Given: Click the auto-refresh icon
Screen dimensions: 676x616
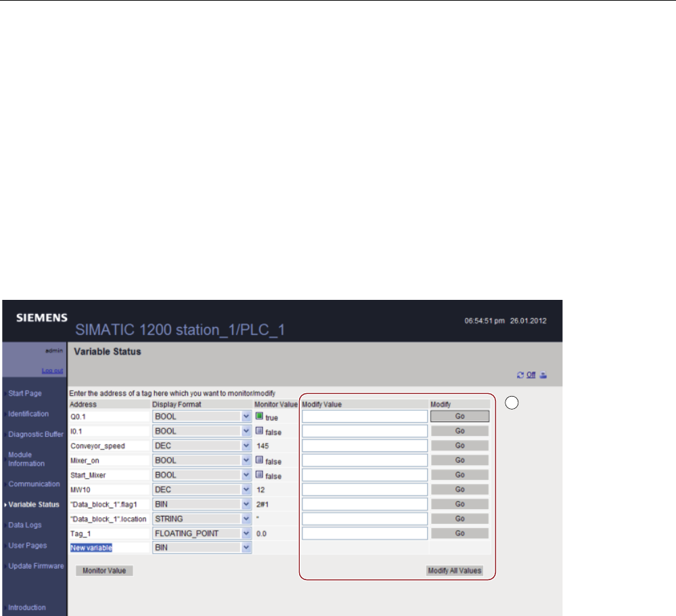Looking at the screenshot, I should 520,375.
